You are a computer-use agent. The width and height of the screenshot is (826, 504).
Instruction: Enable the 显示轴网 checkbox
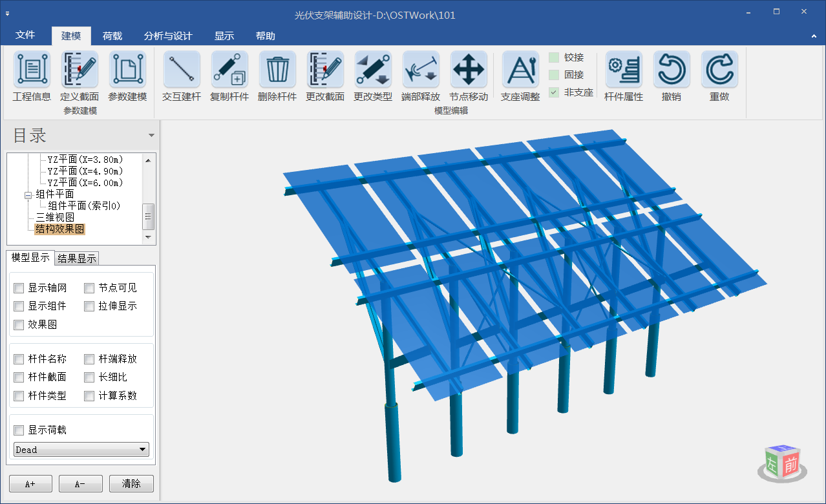19,288
